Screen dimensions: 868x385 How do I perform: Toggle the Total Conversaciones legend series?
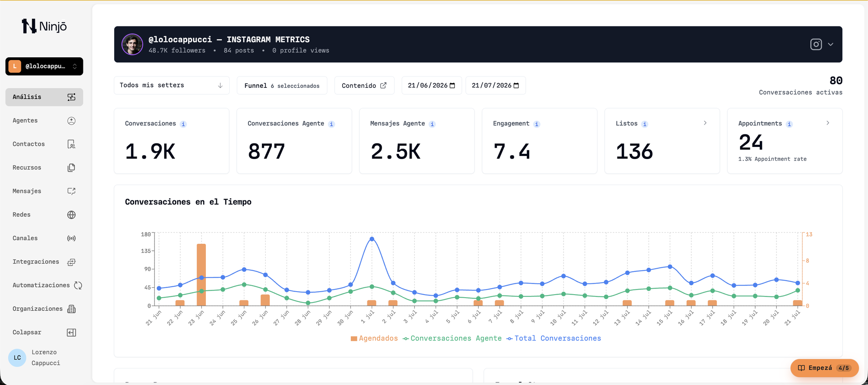pyautogui.click(x=554, y=339)
